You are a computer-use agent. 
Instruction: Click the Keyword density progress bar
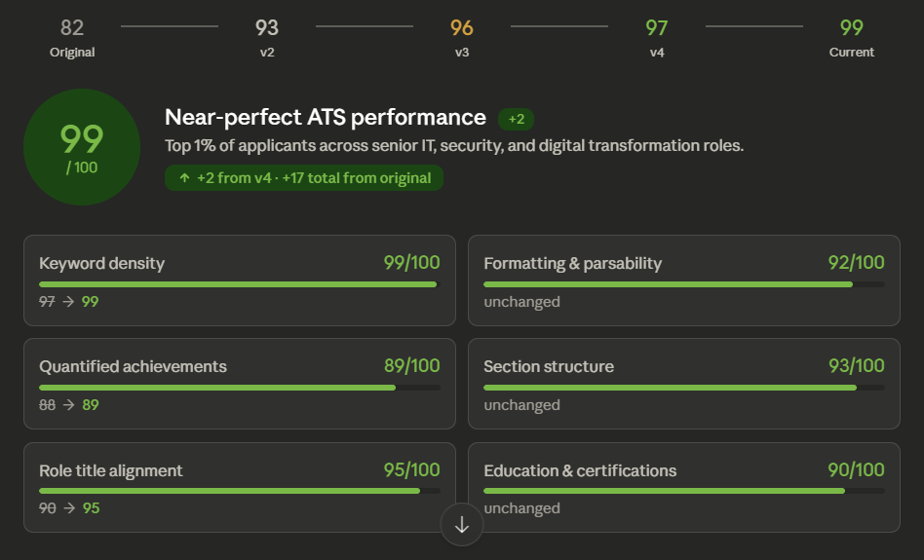(x=239, y=284)
